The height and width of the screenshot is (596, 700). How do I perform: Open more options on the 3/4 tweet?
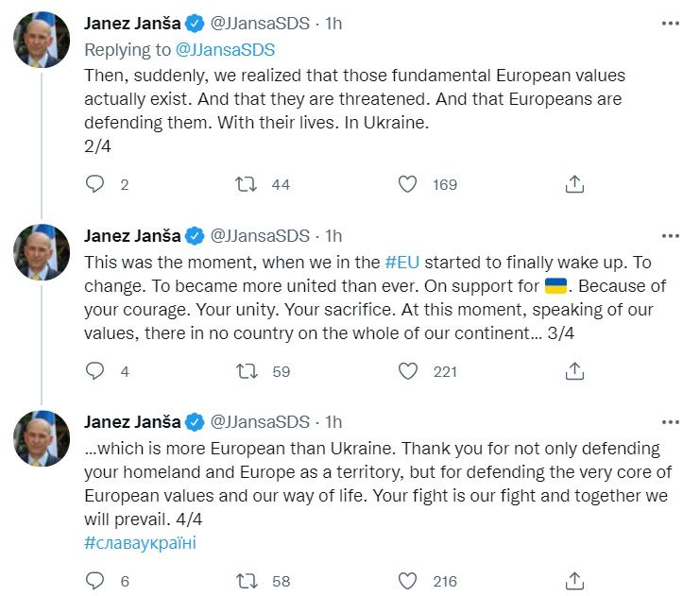[x=670, y=235]
